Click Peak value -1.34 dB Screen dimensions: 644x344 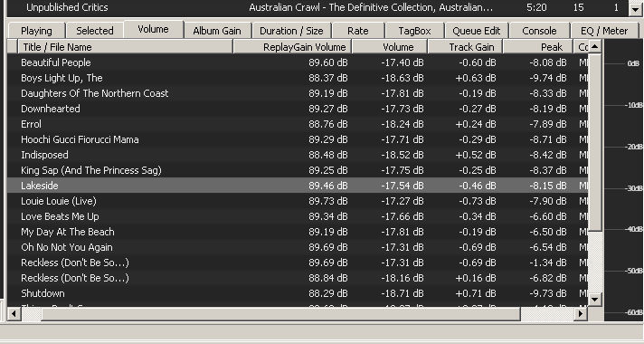547,263
